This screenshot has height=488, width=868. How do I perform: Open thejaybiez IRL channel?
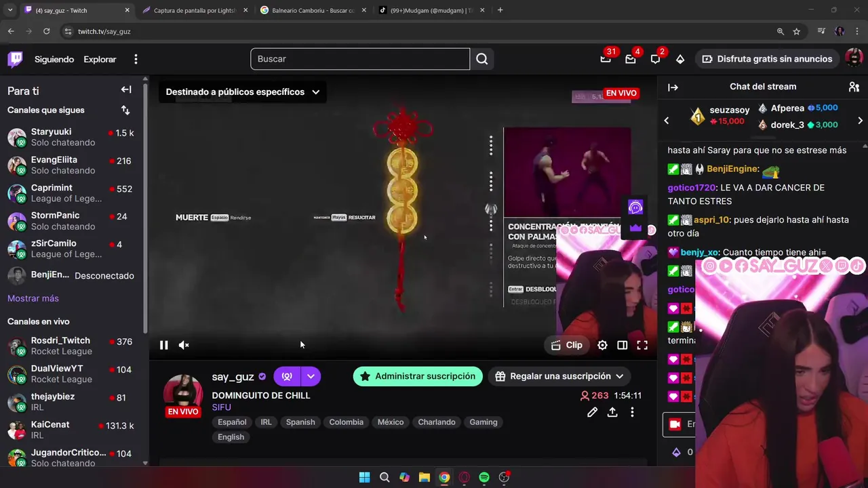tap(71, 401)
